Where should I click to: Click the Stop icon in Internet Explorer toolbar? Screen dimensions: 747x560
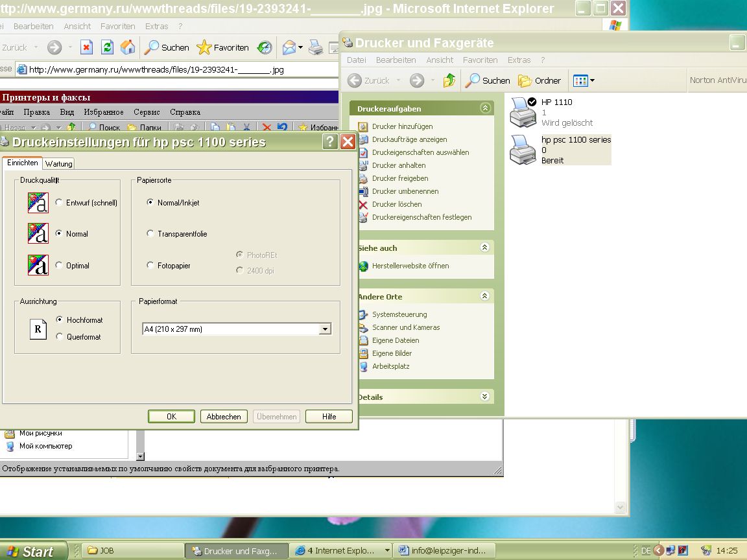[86, 47]
